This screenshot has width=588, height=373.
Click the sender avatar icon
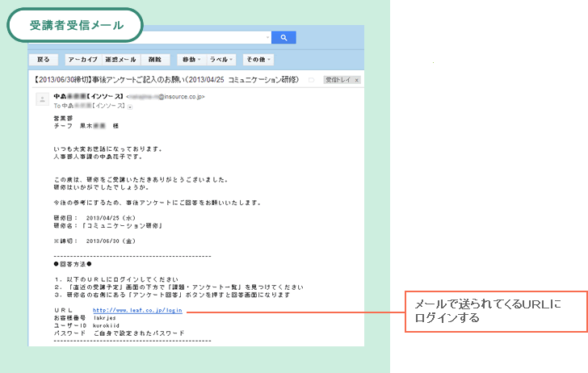click(42, 99)
